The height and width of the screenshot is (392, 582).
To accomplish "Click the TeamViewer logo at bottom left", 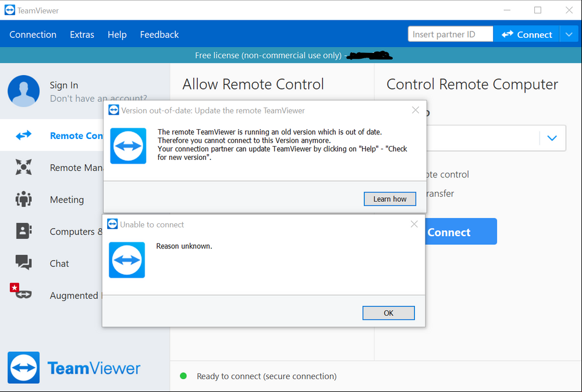I will (x=74, y=368).
